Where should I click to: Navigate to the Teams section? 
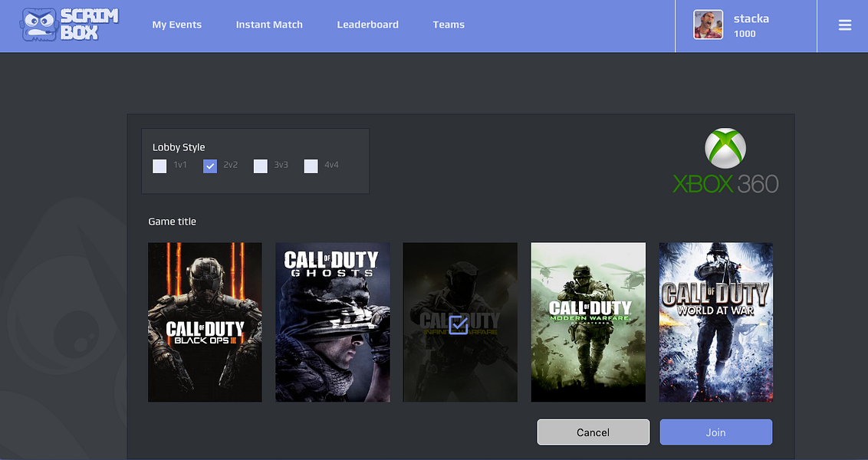tap(449, 25)
